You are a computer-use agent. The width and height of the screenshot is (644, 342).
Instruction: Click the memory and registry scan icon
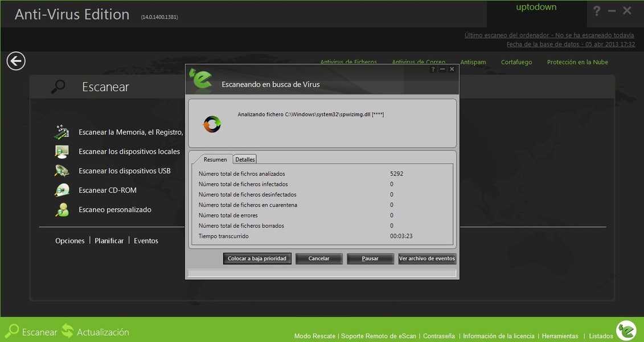tap(61, 132)
